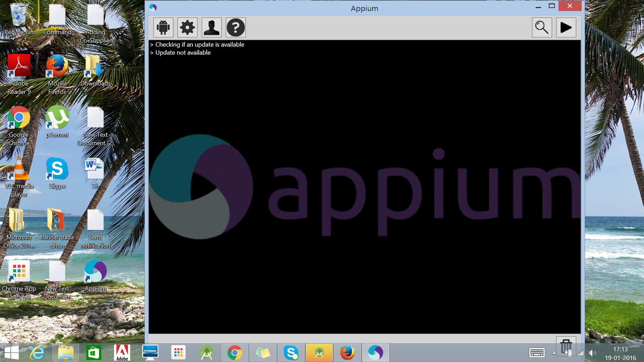Open the touch keyboard tray icon
Viewport: 644px width, 362px height.
[537, 353]
